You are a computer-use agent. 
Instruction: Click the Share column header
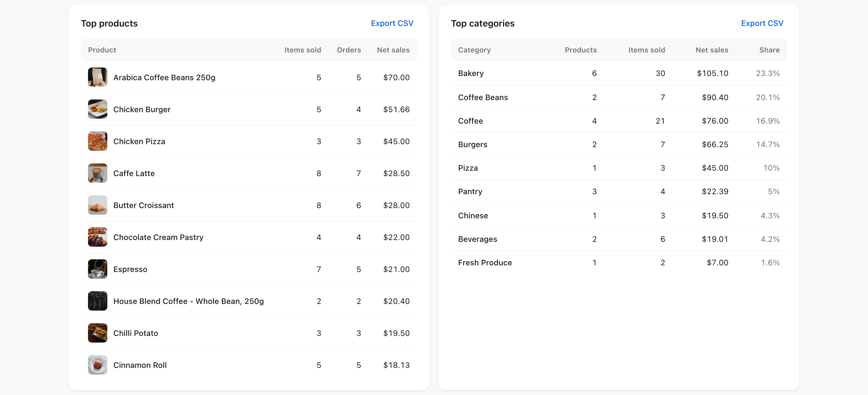769,50
